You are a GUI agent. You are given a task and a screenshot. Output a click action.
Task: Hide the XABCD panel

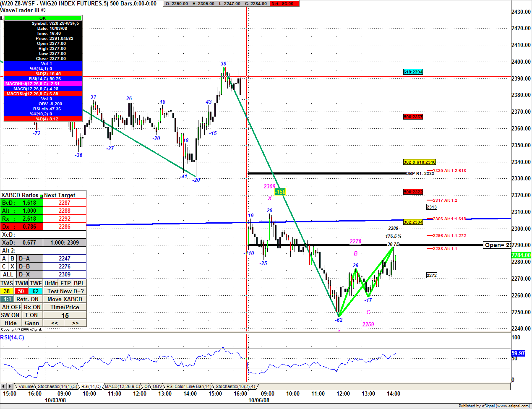click(10, 323)
